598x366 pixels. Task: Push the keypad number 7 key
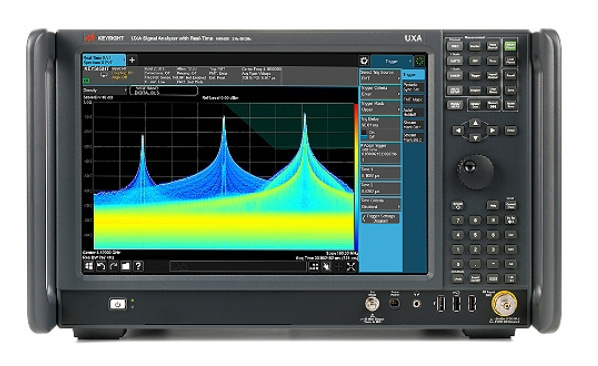point(458,220)
